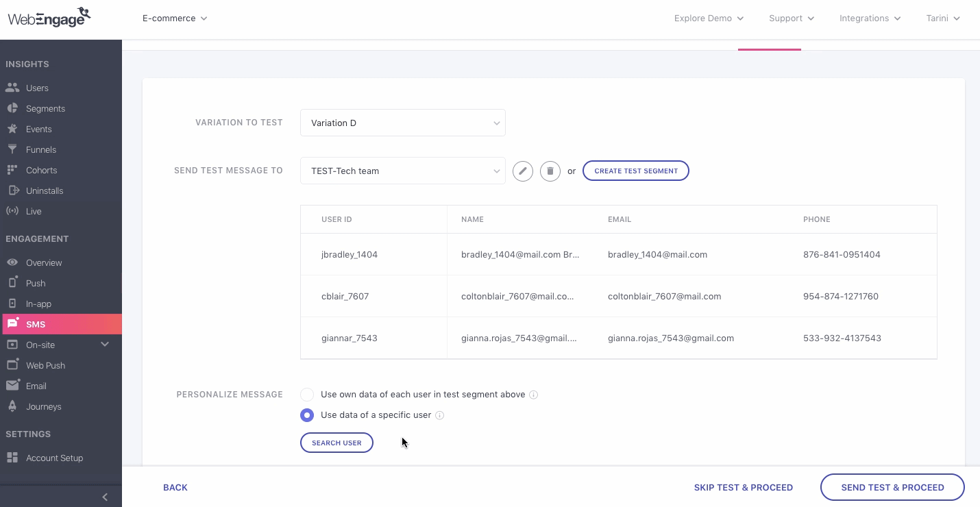
Task: Click email coltonblair_7607@mail.com
Action: pyautogui.click(x=664, y=296)
